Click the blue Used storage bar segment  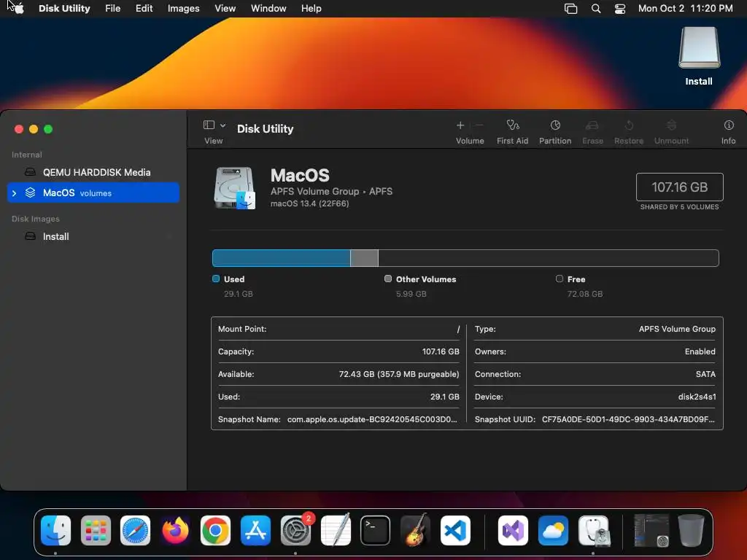pos(281,258)
